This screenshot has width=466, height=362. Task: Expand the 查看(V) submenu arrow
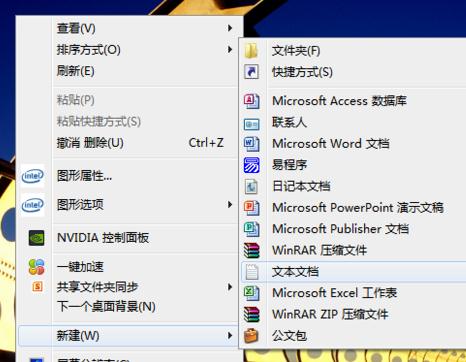click(x=230, y=28)
